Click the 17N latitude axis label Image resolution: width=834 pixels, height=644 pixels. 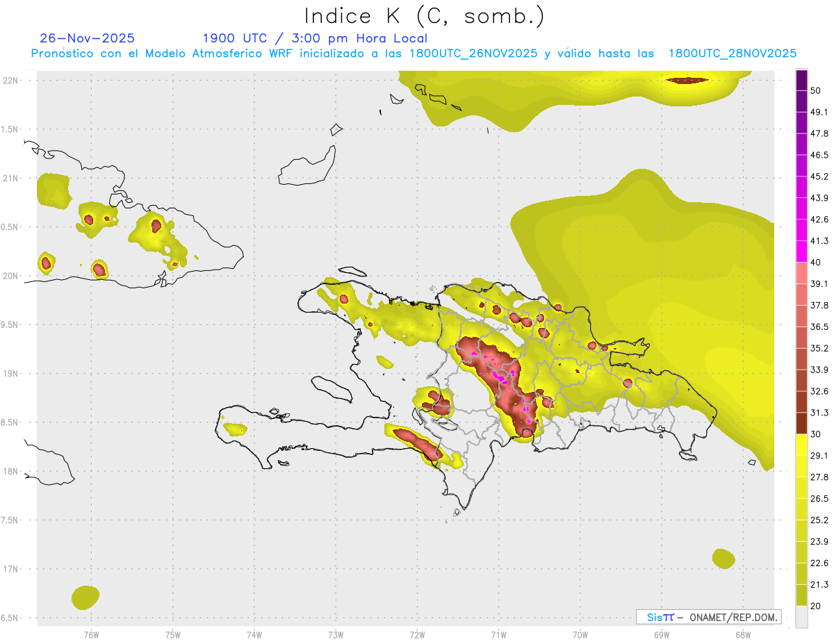pos(10,569)
